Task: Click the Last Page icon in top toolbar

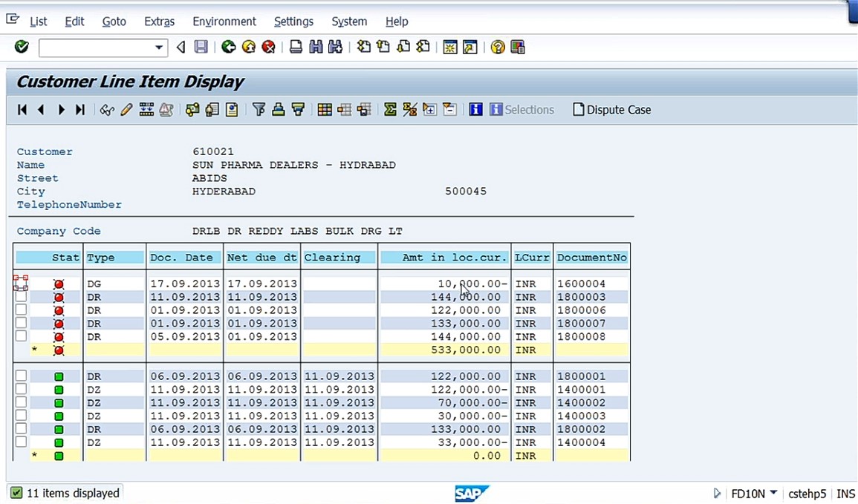Action: [423, 47]
